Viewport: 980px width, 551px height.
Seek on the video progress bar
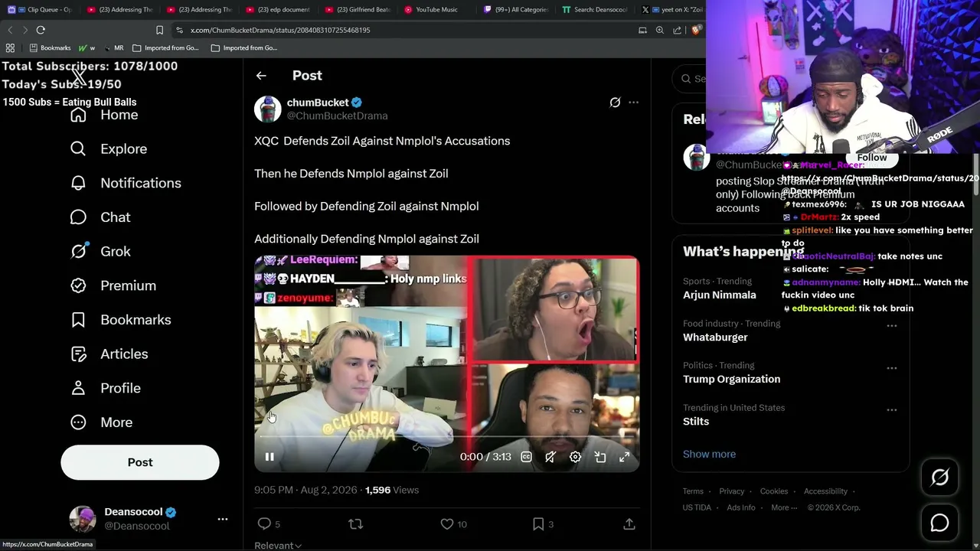point(447,437)
